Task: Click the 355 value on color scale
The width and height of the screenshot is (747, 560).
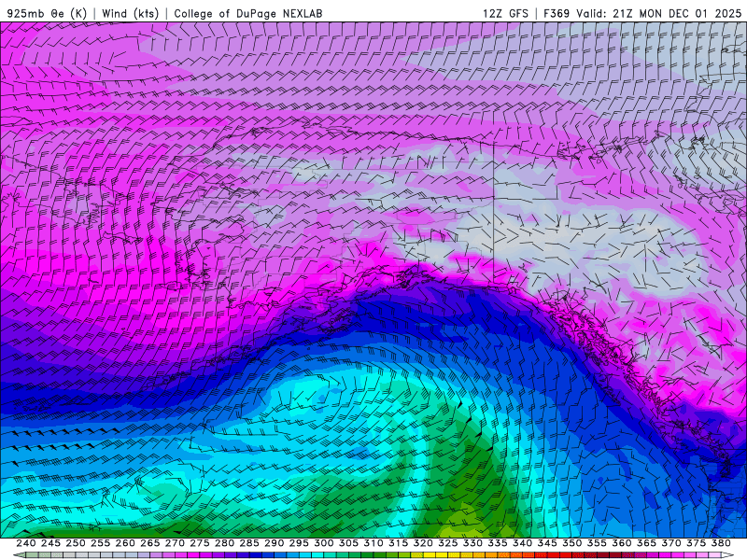Action: tap(597, 543)
